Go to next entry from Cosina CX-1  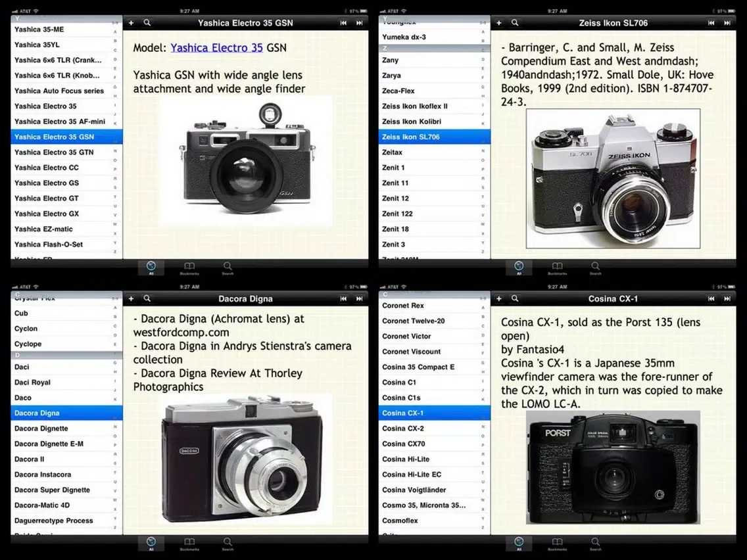click(x=727, y=298)
